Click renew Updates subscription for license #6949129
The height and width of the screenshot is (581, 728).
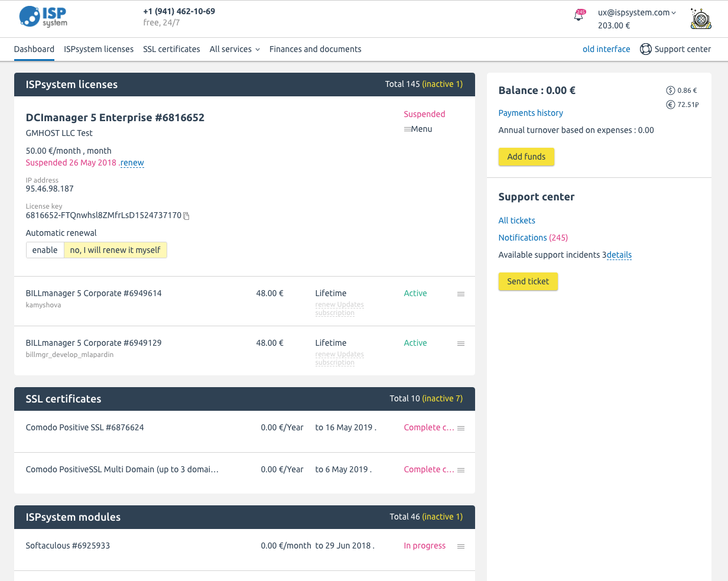click(x=340, y=358)
